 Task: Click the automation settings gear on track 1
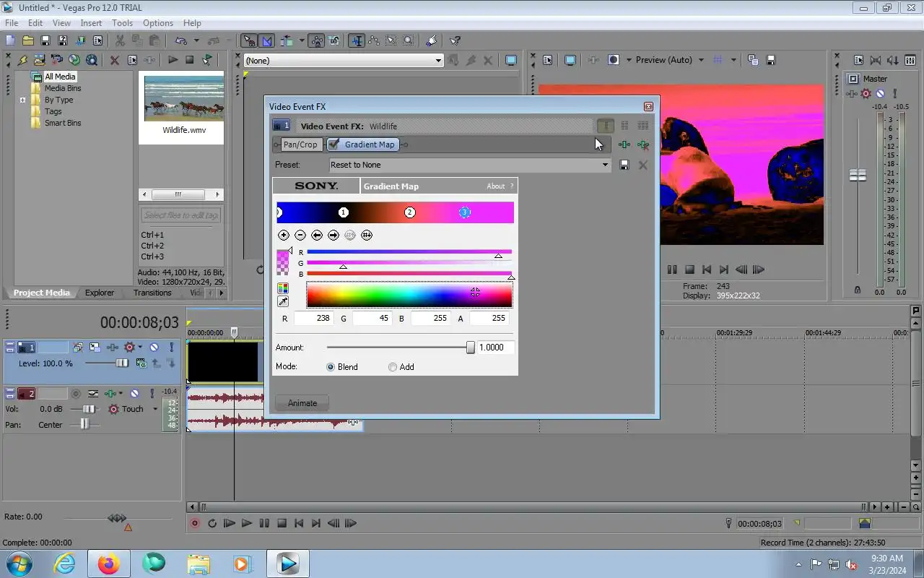(130, 348)
